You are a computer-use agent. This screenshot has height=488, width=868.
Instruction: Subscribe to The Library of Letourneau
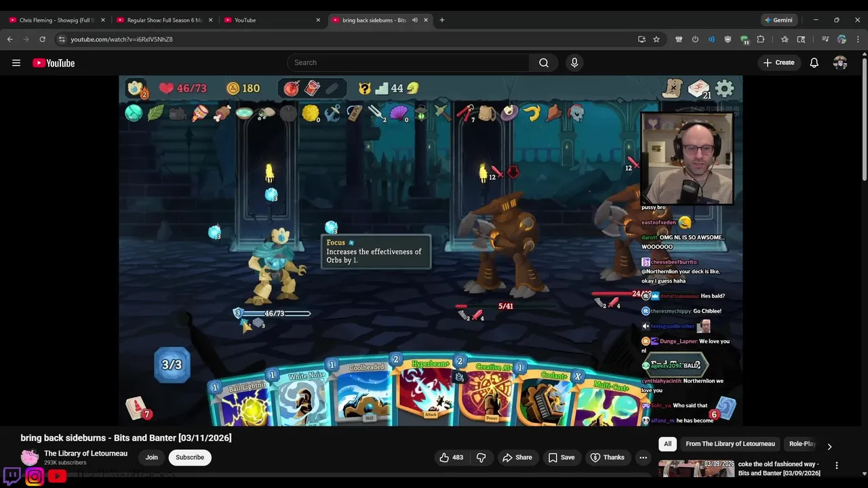190,457
